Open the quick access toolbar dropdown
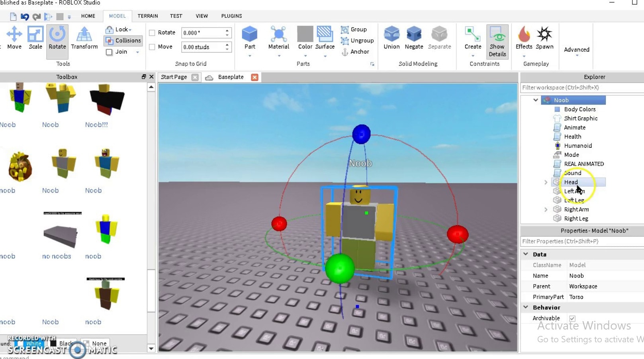Viewport: 644px width, 359px height. 69,17
